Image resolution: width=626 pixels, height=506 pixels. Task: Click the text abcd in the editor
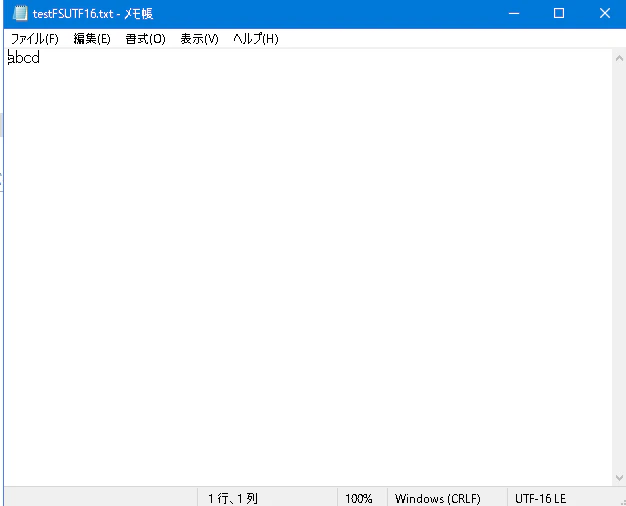24,58
